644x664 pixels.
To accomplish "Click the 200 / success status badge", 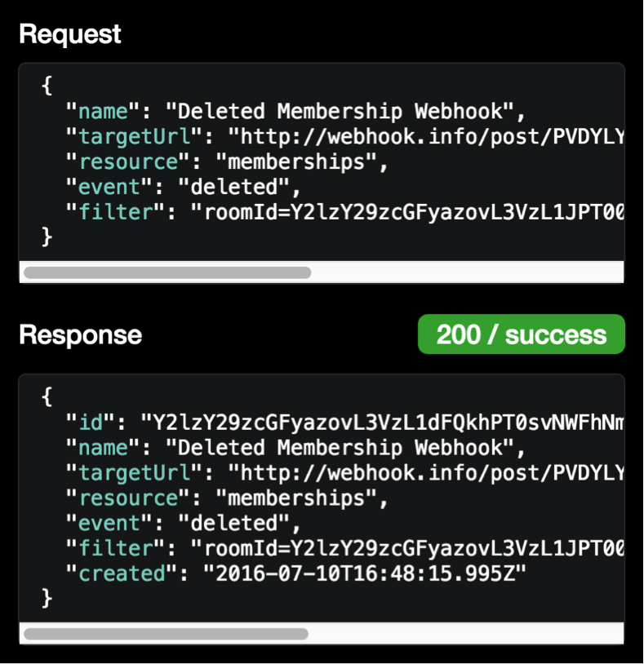I will pos(521,334).
